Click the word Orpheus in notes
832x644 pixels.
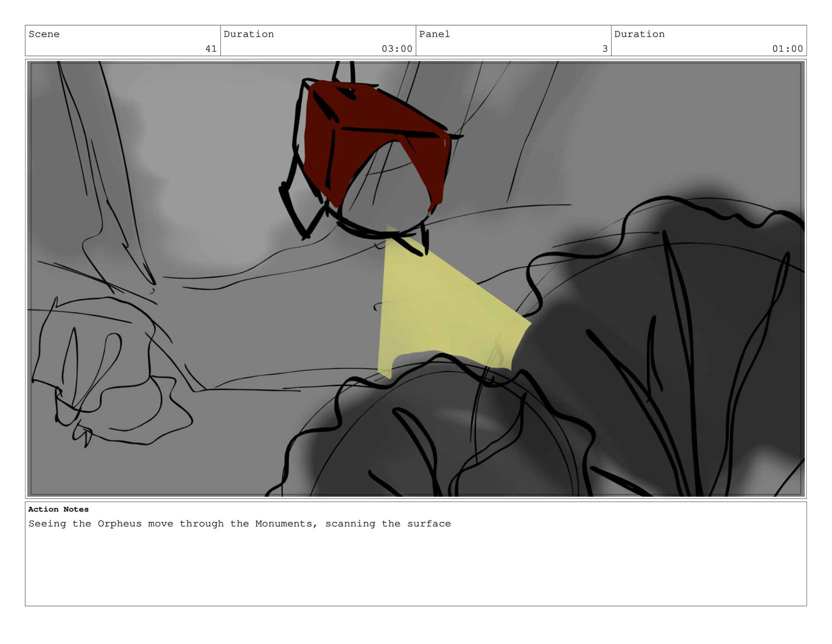(119, 524)
